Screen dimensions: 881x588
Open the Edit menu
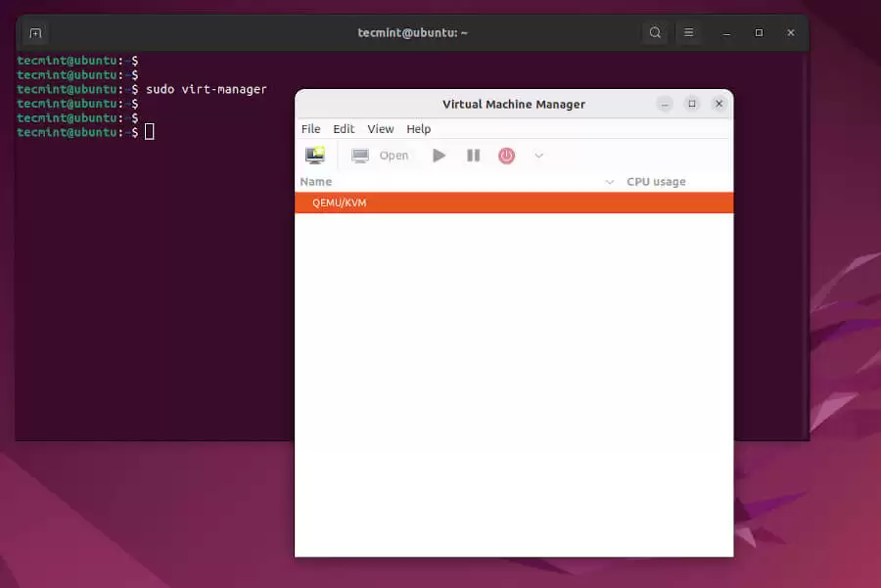[x=344, y=128]
